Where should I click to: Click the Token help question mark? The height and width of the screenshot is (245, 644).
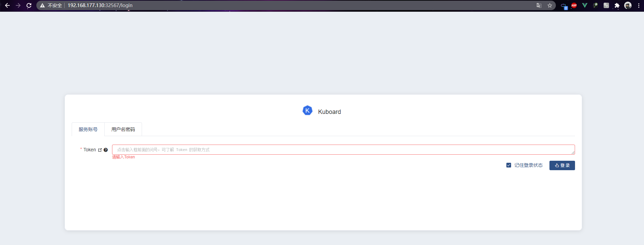click(106, 150)
